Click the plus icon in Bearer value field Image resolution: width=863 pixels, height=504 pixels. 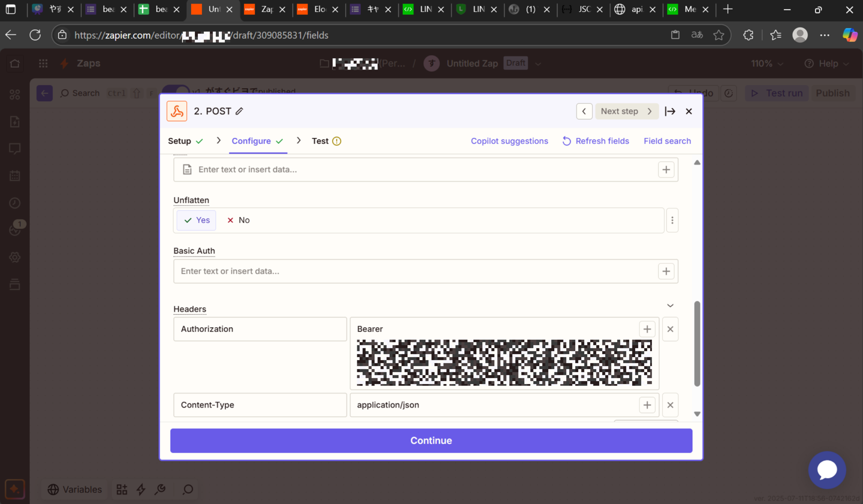[647, 329]
